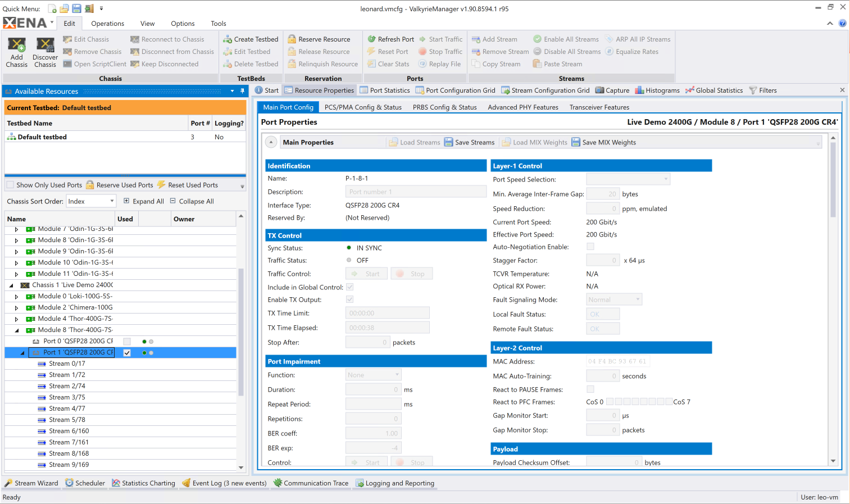
Task: Open Stream Wizard
Action: coord(31,483)
